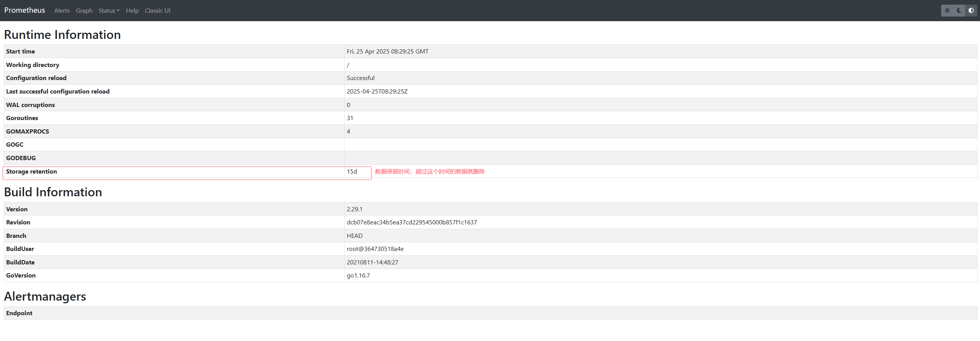The image size is (980, 341).
Task: Click the Version value '2.29.1'
Action: pos(355,209)
